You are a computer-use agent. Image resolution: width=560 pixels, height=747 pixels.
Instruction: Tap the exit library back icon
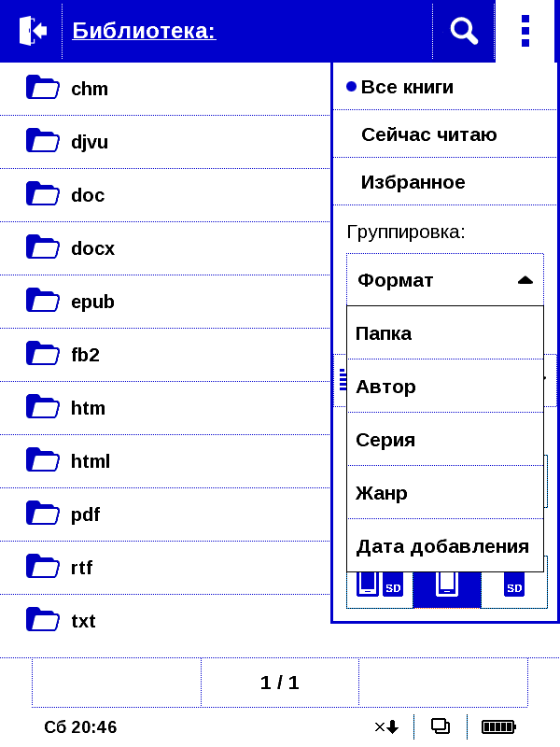(33, 31)
